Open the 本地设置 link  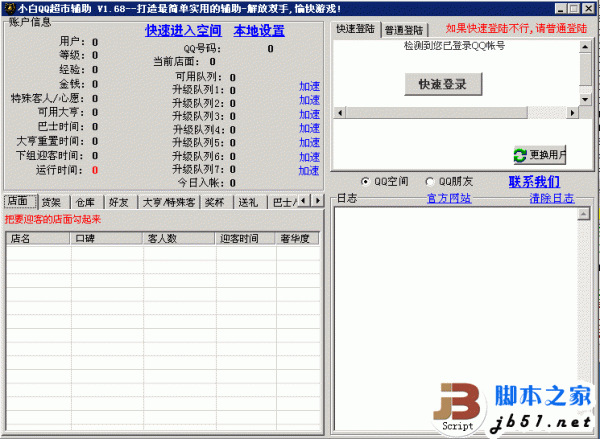259,31
